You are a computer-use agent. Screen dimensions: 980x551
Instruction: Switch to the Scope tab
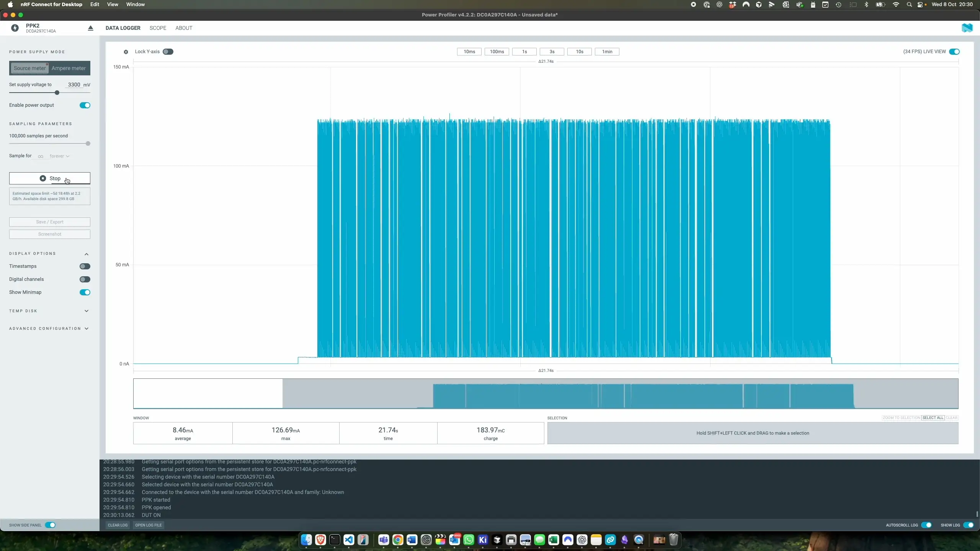tap(158, 28)
